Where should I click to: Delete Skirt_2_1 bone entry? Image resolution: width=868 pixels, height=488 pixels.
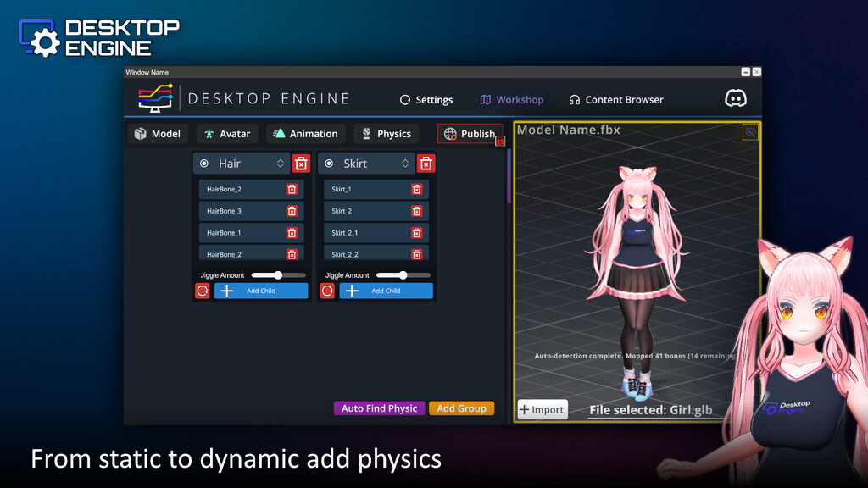pyautogui.click(x=416, y=233)
